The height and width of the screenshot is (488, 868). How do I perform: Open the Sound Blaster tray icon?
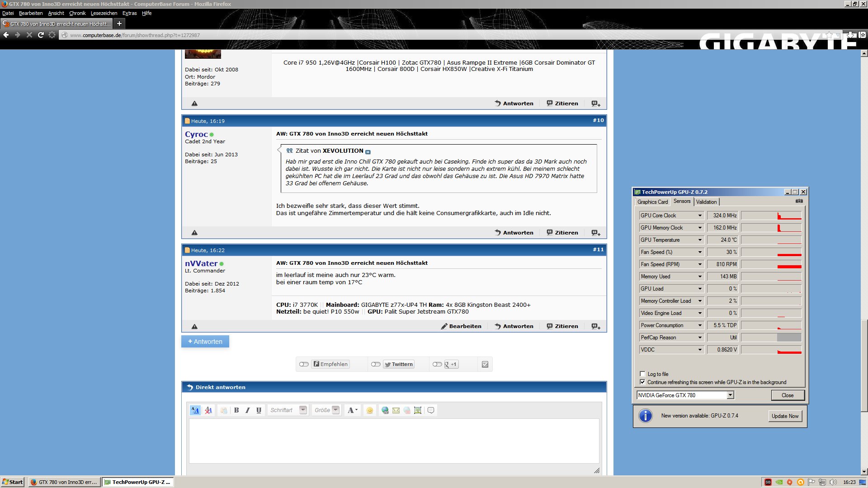click(x=768, y=482)
